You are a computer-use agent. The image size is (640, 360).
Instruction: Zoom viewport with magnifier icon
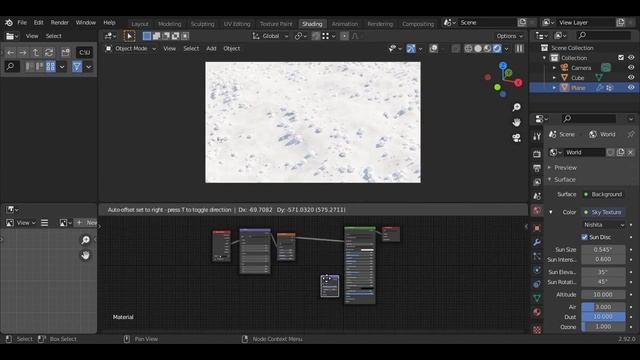point(516,107)
